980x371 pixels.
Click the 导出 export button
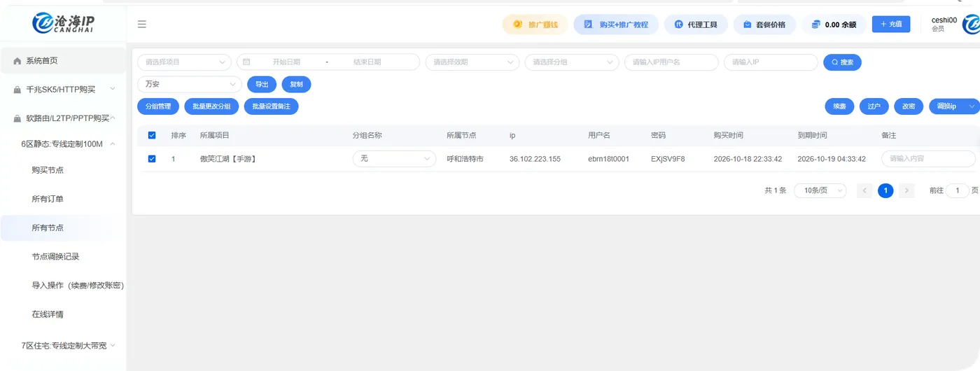pyautogui.click(x=262, y=84)
